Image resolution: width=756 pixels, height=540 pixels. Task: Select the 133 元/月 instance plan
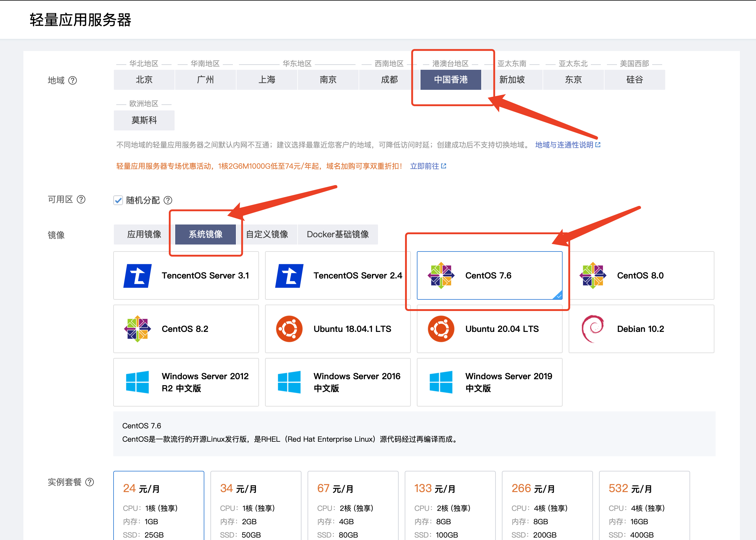click(450, 505)
